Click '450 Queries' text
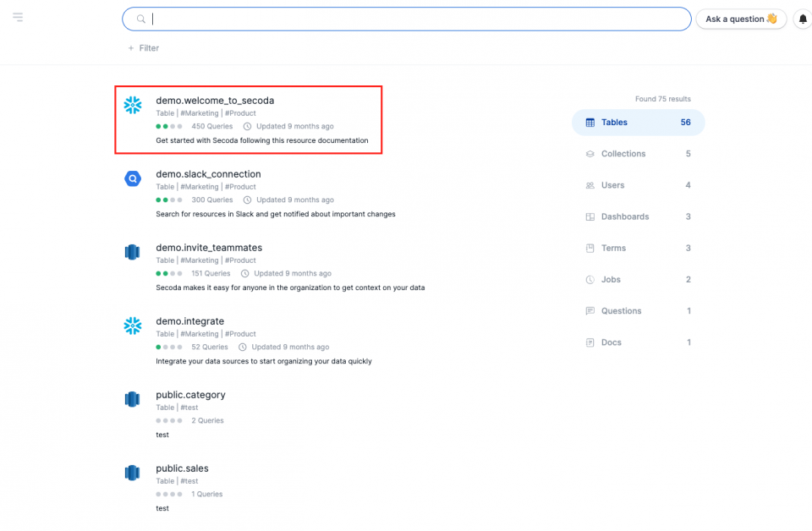This screenshot has width=812, height=531. (x=211, y=126)
